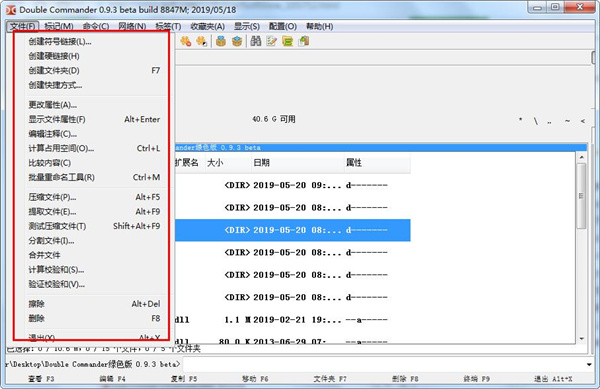This screenshot has height=389, width=600.
Task: Click the command line input field
Action: (383, 364)
